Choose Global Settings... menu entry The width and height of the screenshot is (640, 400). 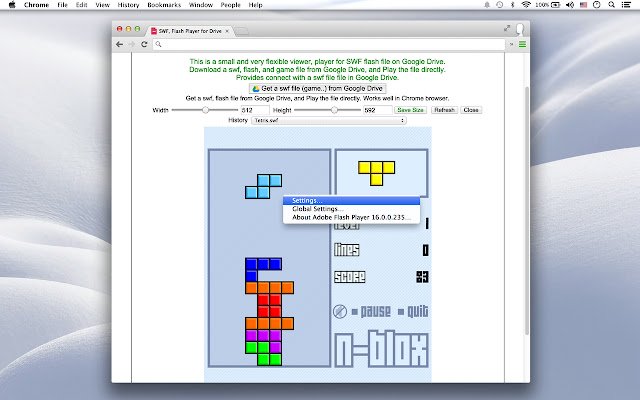[351, 209]
